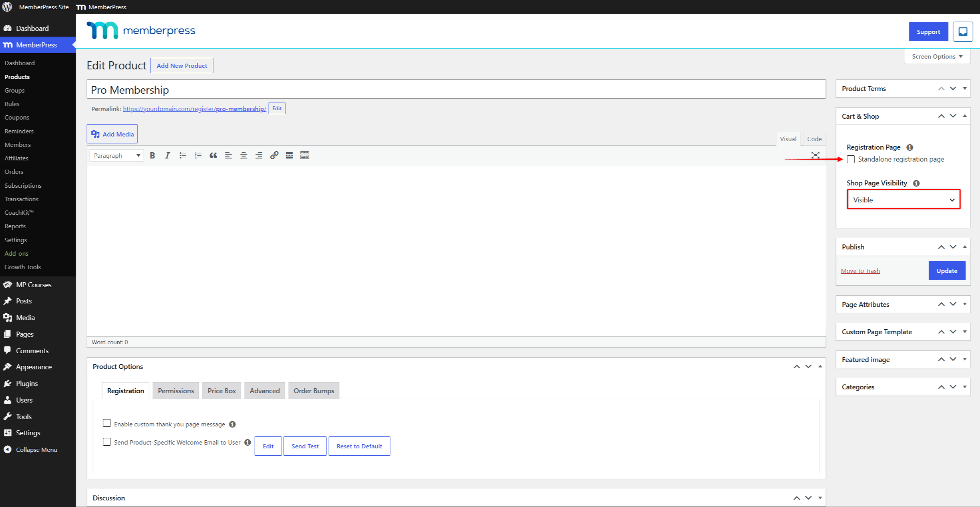Expand the Page Attributes panel

[965, 304]
